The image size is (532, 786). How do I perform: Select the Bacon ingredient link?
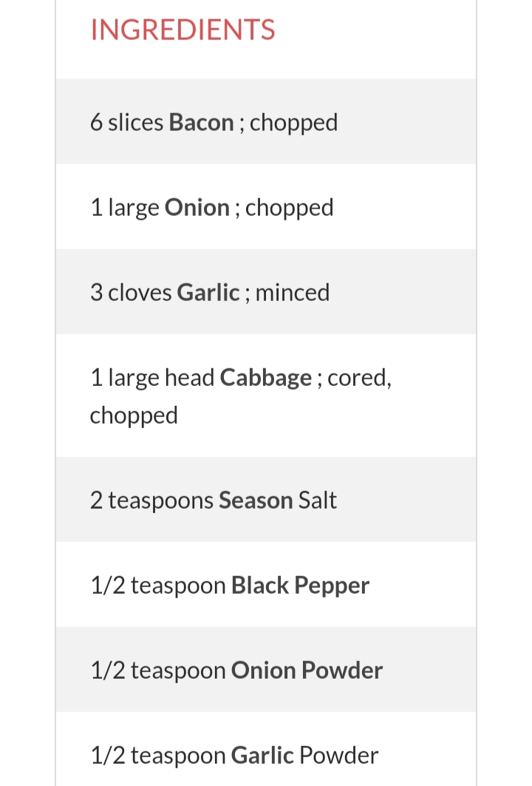click(202, 122)
